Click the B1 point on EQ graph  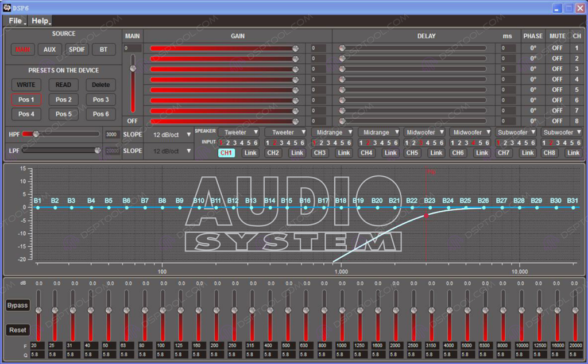(38, 207)
